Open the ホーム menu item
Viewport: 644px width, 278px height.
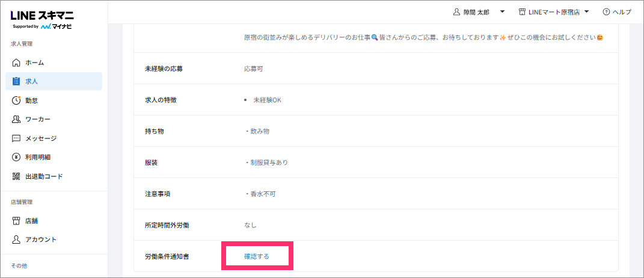point(34,63)
